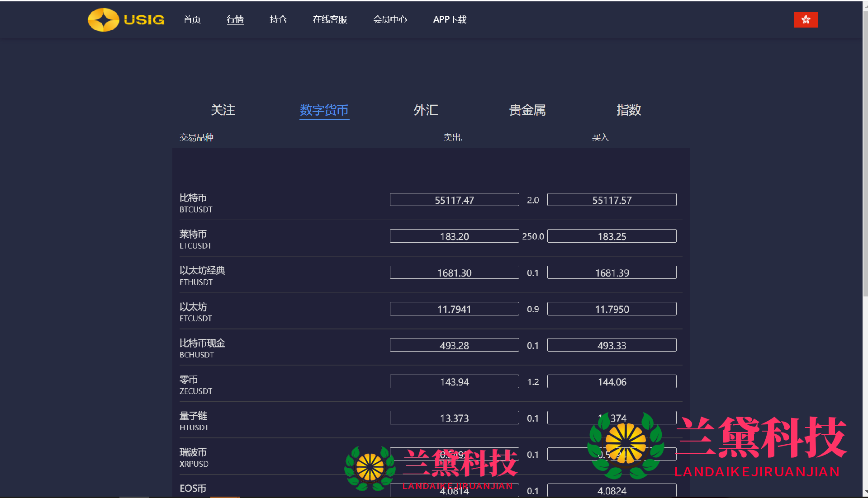Switch to the 关注 watchlist tab
868x498 pixels.
(223, 110)
